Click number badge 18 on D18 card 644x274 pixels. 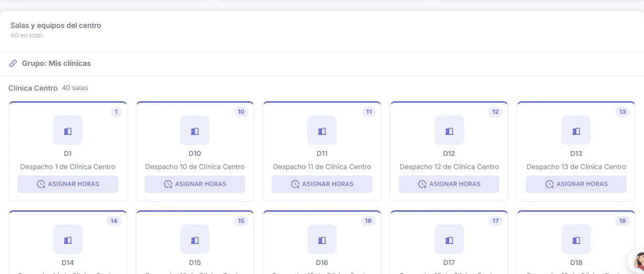(x=622, y=221)
